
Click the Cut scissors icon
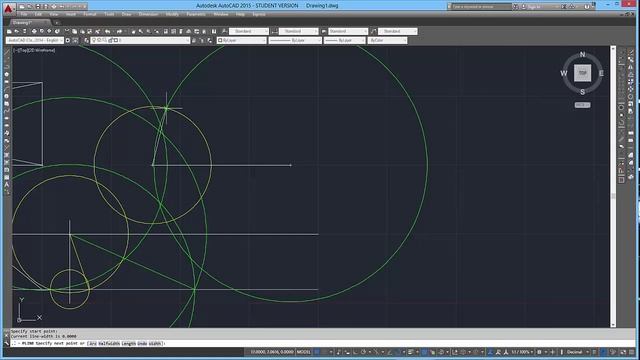coord(67,31)
